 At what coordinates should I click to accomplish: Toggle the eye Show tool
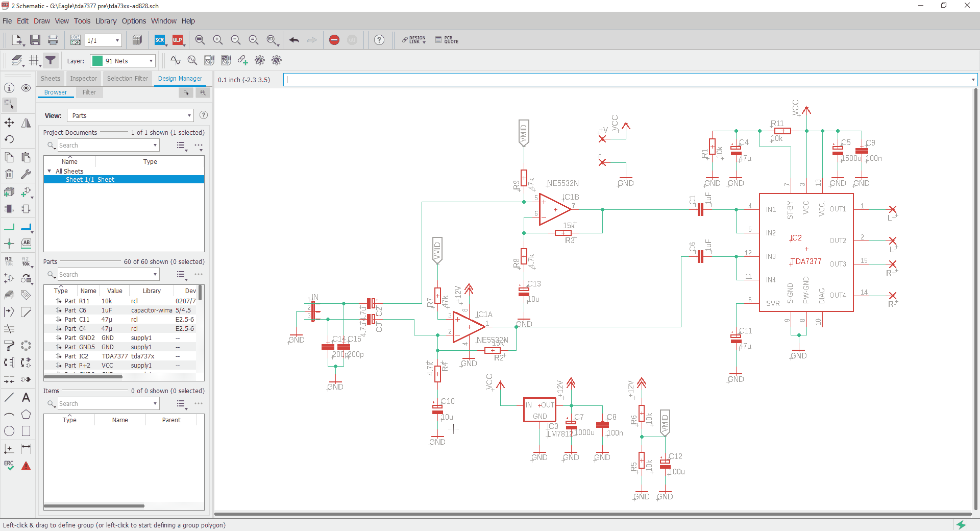click(26, 88)
